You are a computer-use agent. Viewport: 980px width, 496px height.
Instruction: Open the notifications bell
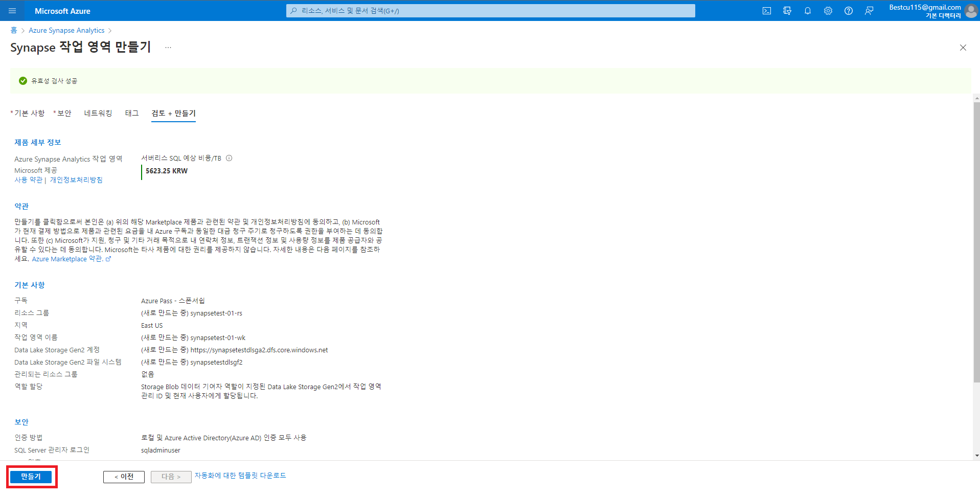pyautogui.click(x=808, y=11)
